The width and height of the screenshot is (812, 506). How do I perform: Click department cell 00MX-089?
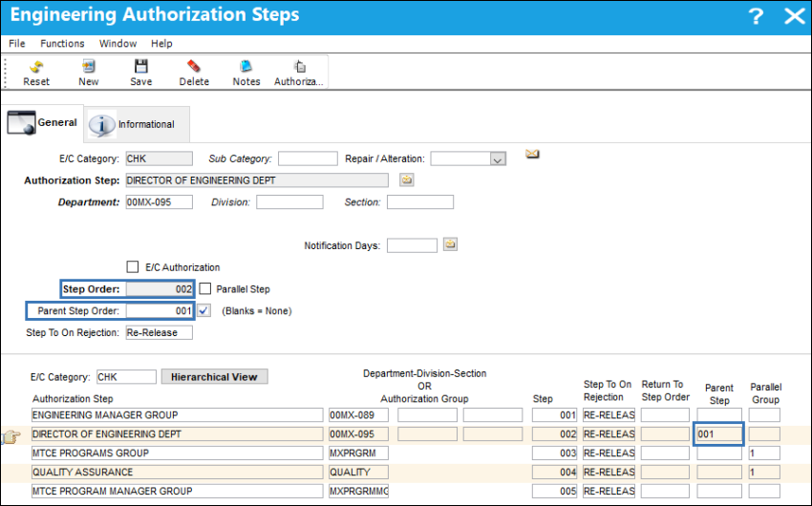point(358,415)
